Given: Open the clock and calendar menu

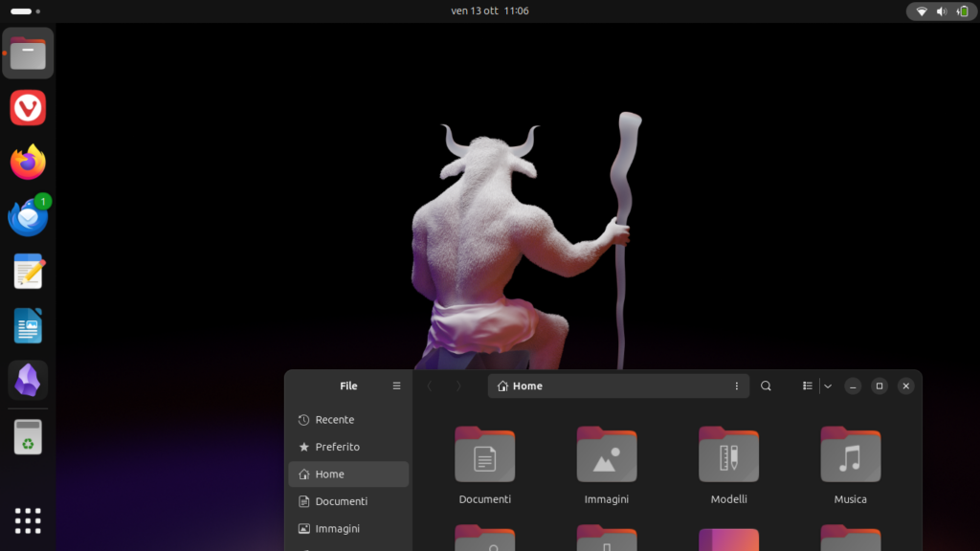Looking at the screenshot, I should click(490, 11).
